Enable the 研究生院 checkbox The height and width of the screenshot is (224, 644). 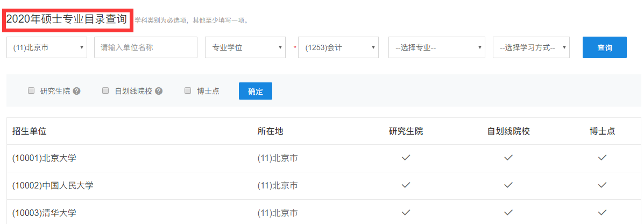click(31, 91)
